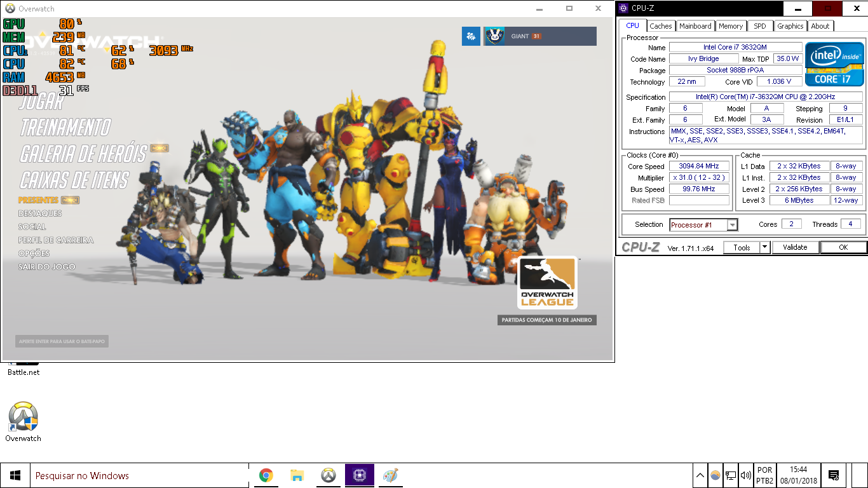Open the clock showing 15:44
Image resolution: width=868 pixels, height=488 pixels.
[799, 475]
